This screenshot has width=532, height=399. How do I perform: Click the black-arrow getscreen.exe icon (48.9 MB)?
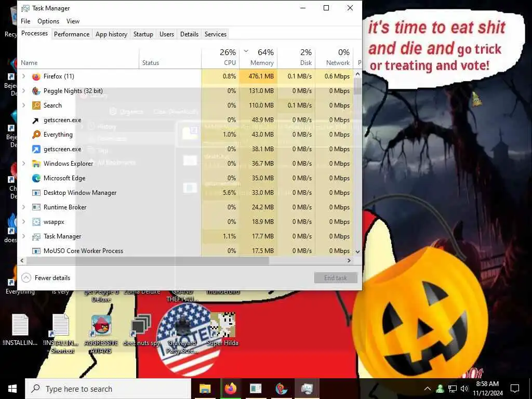(x=36, y=120)
